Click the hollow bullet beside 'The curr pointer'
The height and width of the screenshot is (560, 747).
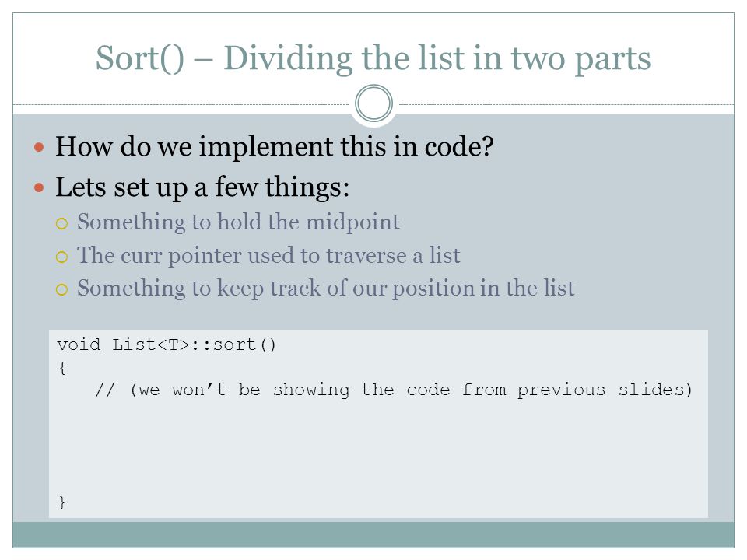click(x=62, y=257)
